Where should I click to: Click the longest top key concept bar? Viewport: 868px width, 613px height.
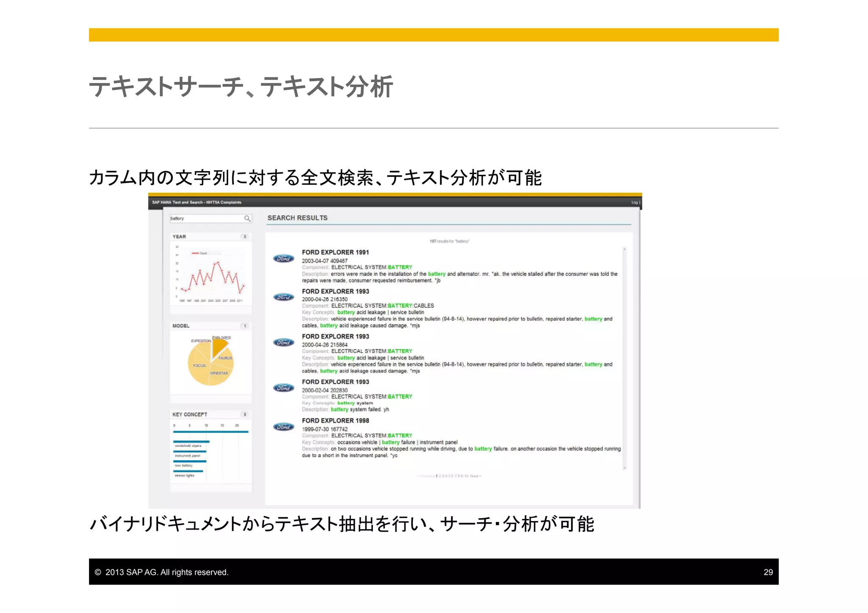coord(211,432)
